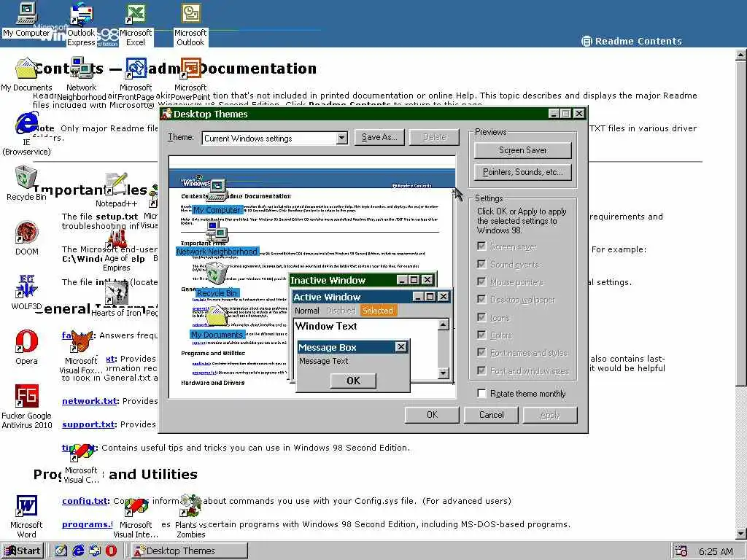The height and width of the screenshot is (560, 747).
Task: Preview the Screen Saver
Action: 522,150
